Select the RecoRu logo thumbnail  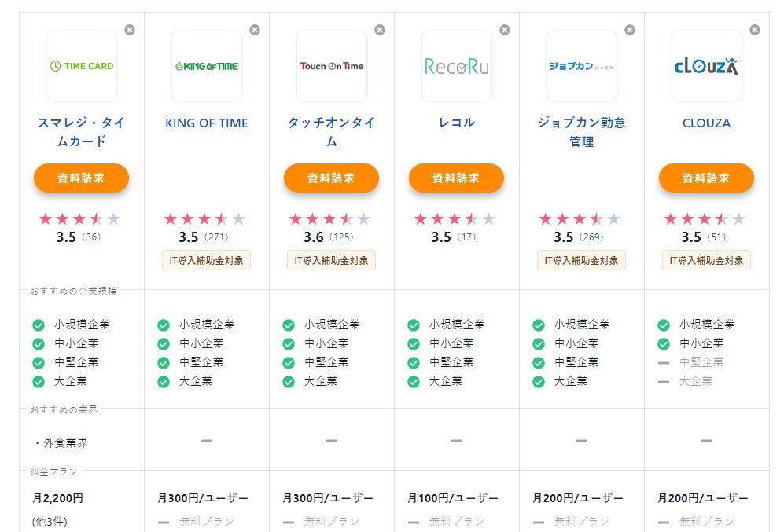click(457, 66)
